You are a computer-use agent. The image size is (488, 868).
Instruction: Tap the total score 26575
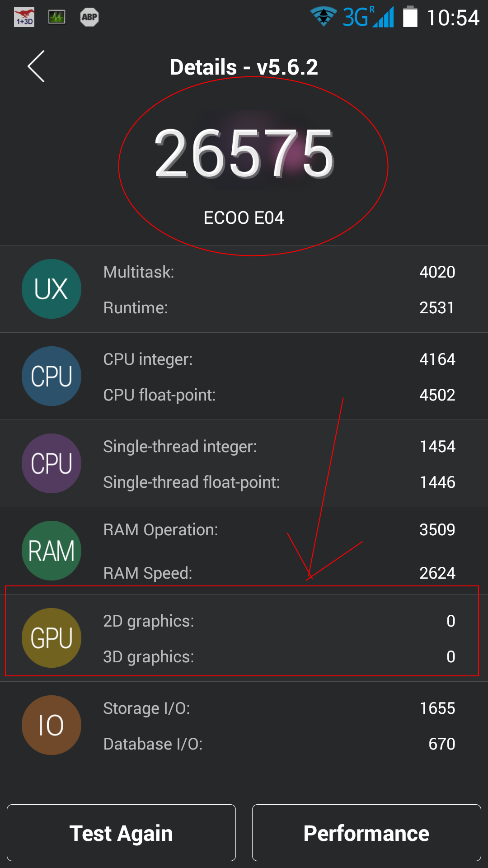(x=244, y=154)
